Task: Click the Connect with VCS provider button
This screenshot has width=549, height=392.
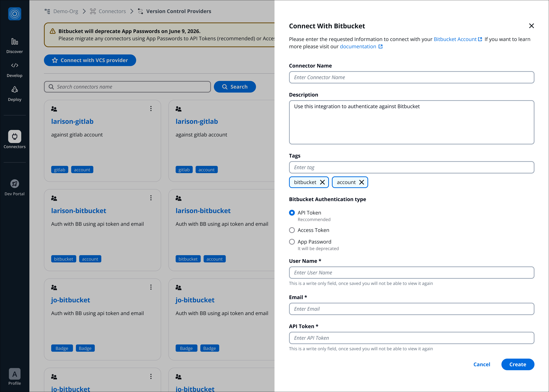Action: pyautogui.click(x=90, y=60)
